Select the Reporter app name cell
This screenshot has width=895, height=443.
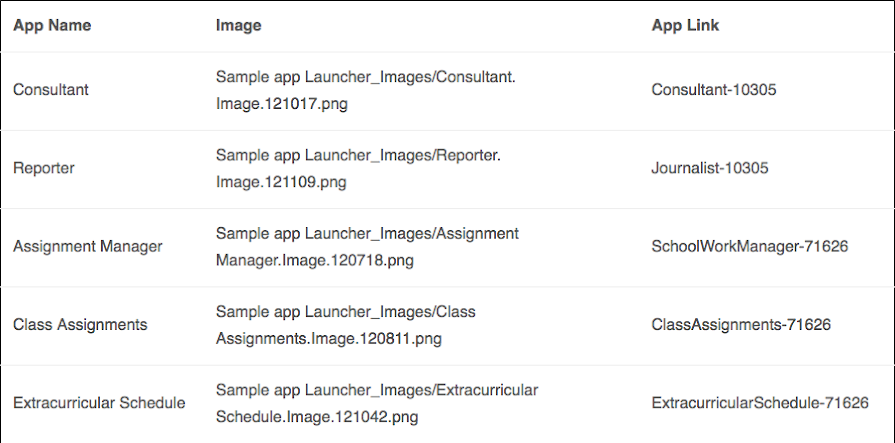point(44,169)
